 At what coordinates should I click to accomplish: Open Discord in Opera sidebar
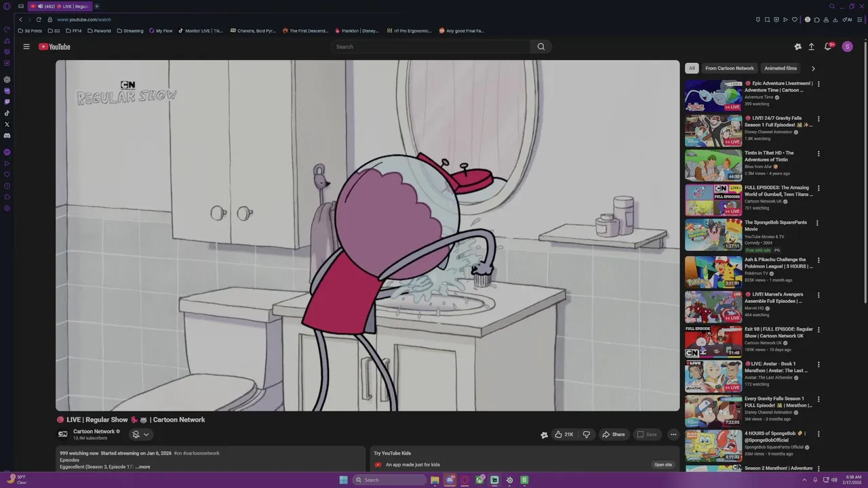7,136
